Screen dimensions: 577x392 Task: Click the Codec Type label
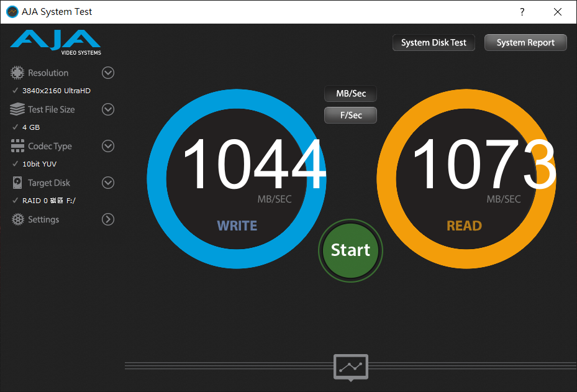click(50, 146)
